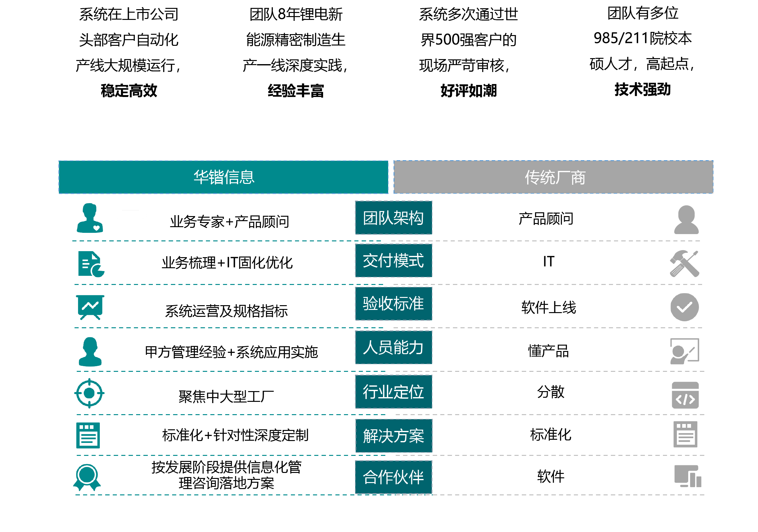Select the 华锴信息 header banner

coord(224,177)
